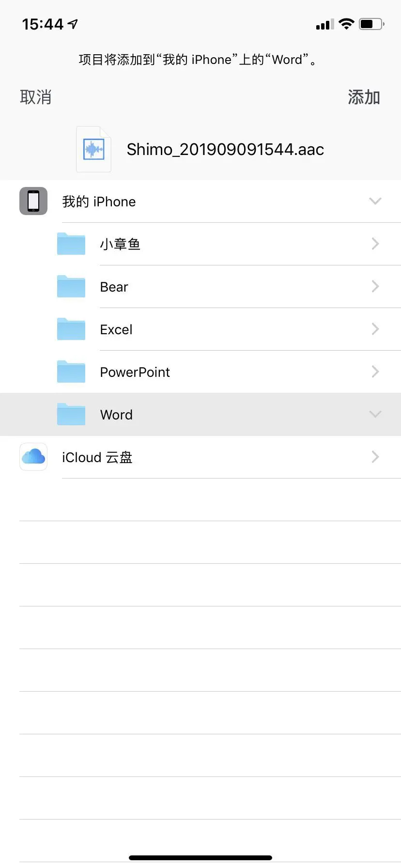This screenshot has height=868, width=401.
Task: Tap the 小章鱼 folder icon
Action: pyautogui.click(x=71, y=244)
